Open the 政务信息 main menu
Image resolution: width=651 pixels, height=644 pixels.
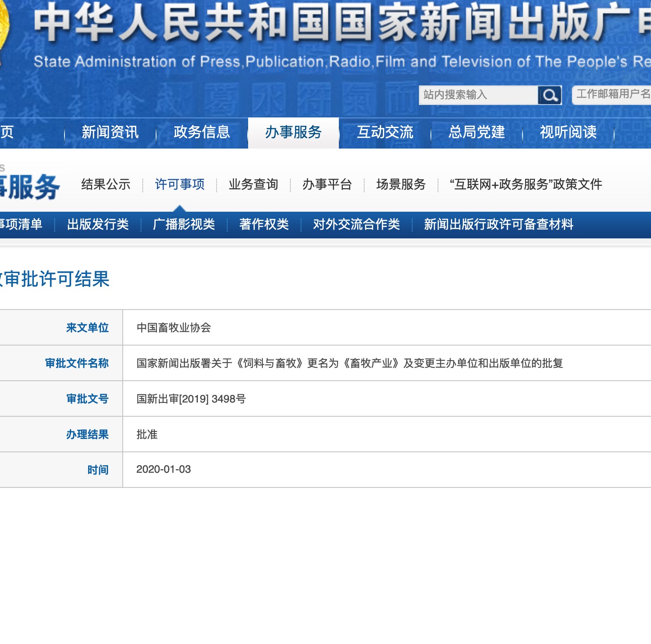click(x=202, y=132)
